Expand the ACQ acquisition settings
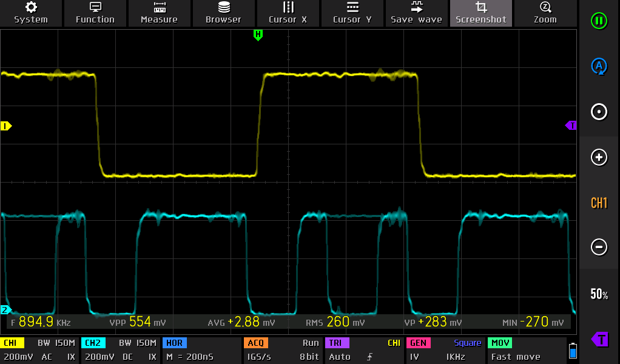Image resolution: width=620 pixels, height=364 pixels. point(282,351)
